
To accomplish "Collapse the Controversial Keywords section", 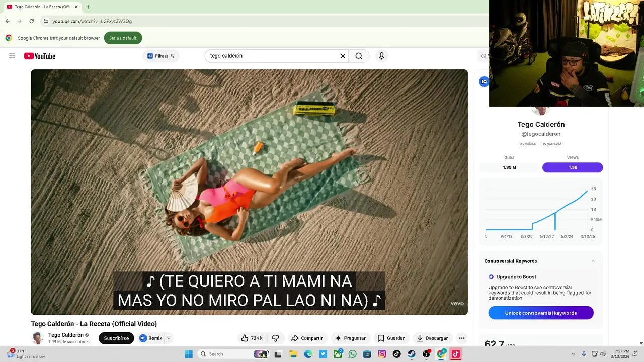I will click(x=593, y=261).
